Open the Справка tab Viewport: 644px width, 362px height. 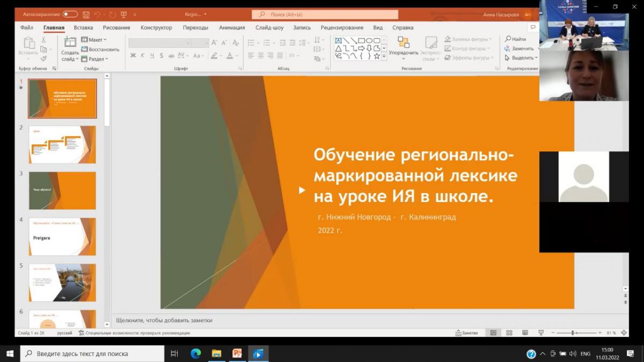[x=402, y=27]
